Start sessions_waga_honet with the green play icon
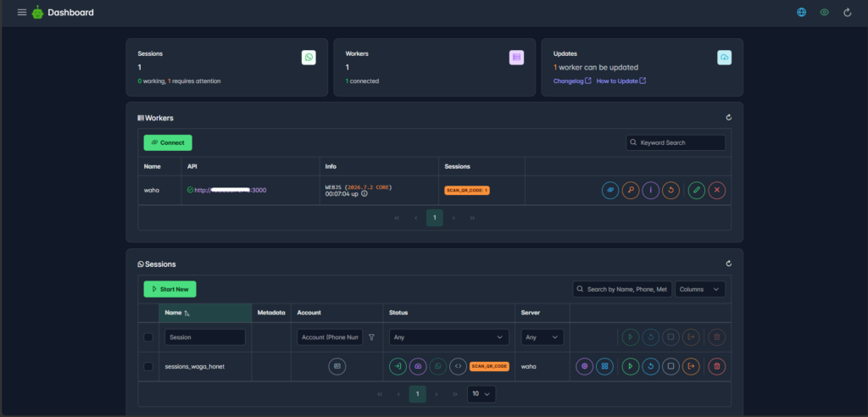Image resolution: width=868 pixels, height=417 pixels. coord(631,366)
